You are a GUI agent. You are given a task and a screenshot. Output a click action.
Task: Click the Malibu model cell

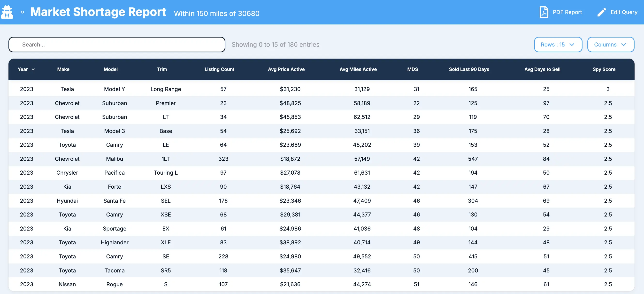115,159
